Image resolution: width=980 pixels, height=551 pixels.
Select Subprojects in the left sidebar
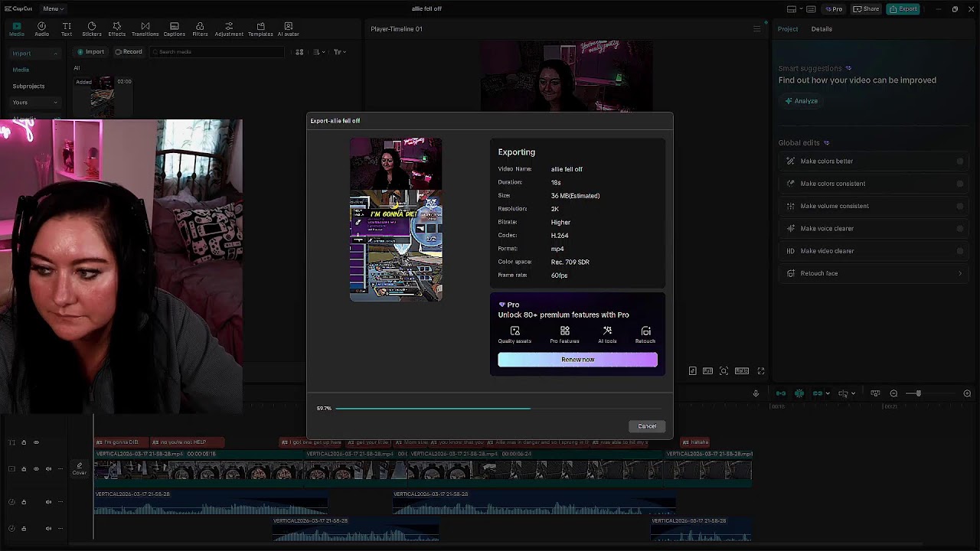[x=28, y=86]
